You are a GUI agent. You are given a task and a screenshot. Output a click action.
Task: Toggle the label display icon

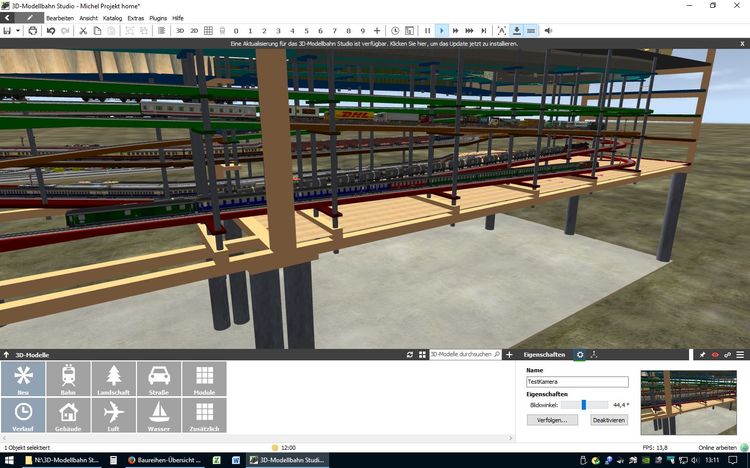(x=502, y=31)
